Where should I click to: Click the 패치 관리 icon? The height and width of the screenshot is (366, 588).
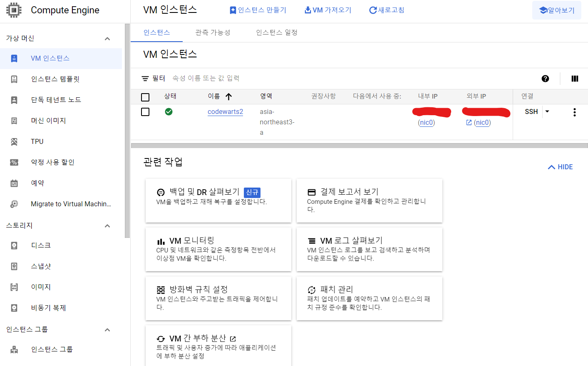pos(311,290)
